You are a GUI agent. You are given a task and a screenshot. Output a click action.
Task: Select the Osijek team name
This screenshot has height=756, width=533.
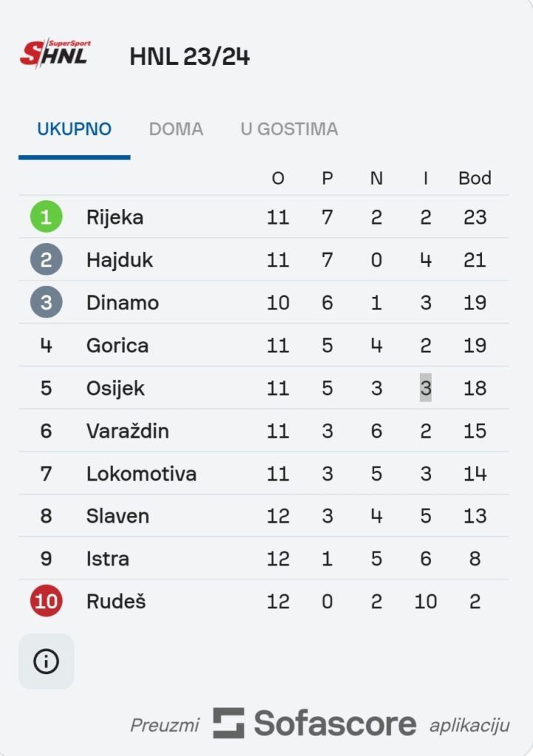(115, 388)
